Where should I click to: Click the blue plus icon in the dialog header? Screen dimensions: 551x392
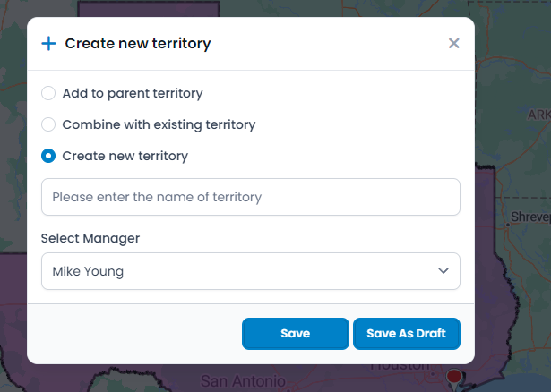point(48,44)
